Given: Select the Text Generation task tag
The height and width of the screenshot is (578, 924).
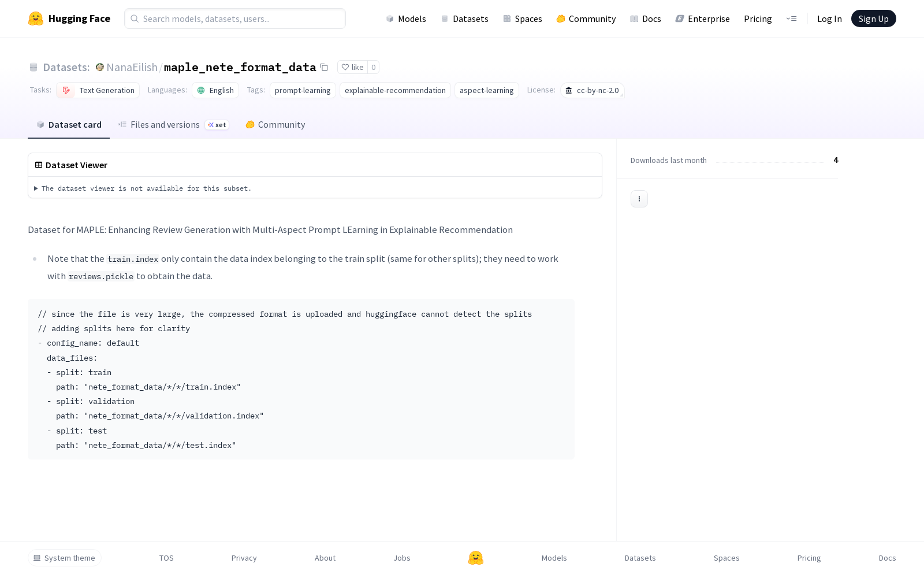Looking at the screenshot, I should 98,90.
